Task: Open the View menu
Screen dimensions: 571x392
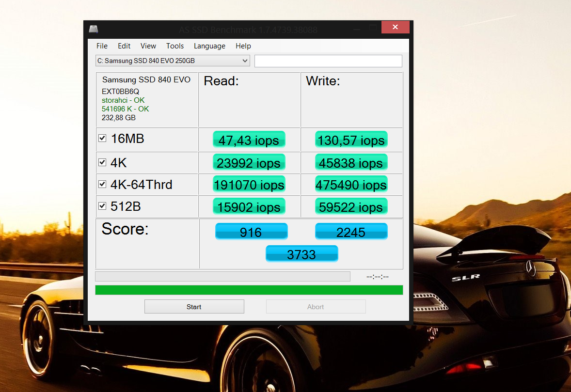Action: [x=148, y=46]
